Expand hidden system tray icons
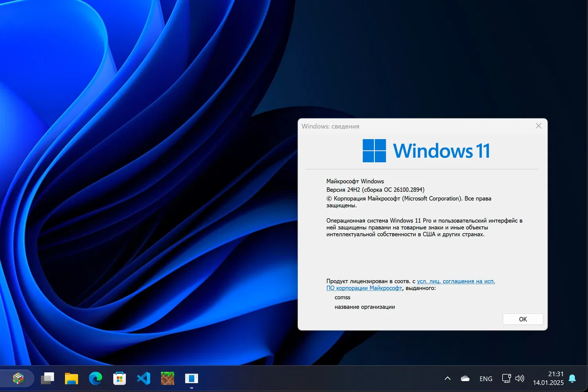 [447, 378]
